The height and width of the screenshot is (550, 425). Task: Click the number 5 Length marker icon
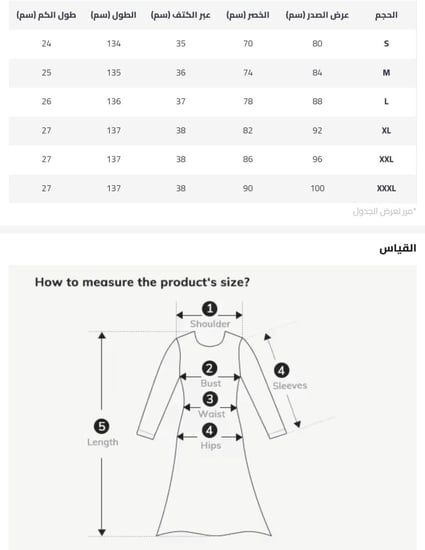(x=102, y=426)
